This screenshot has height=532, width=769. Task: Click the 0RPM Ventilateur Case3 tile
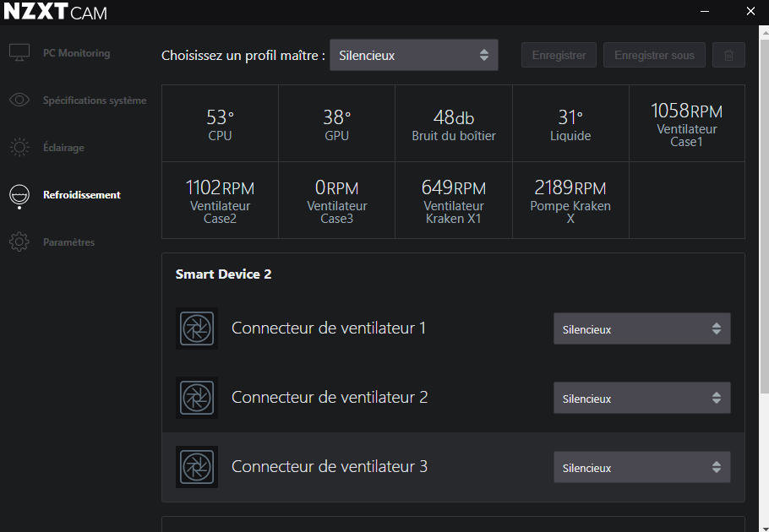coord(337,200)
